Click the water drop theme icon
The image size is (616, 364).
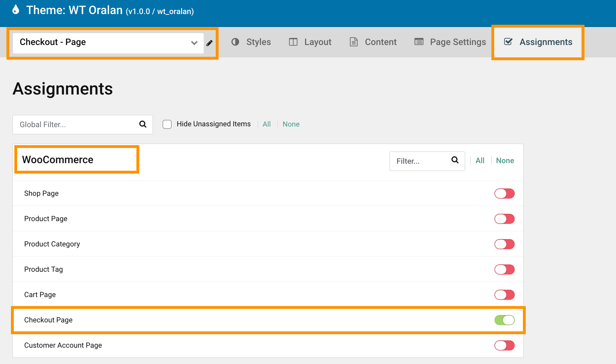click(x=16, y=10)
